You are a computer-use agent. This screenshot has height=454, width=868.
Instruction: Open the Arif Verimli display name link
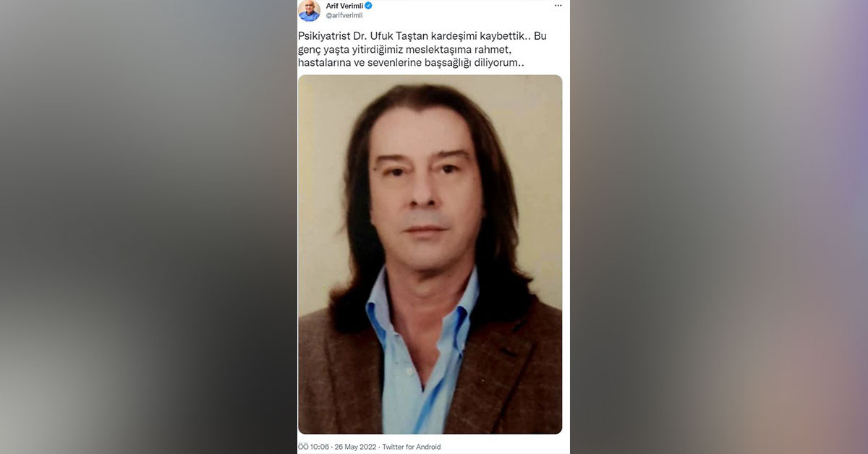point(344,5)
